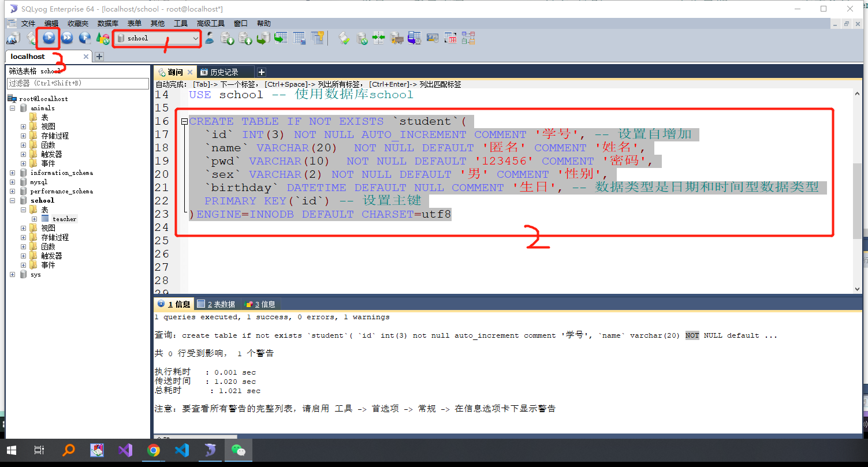Image resolution: width=868 pixels, height=467 pixels.
Task: Open the 编辑 menu
Action: 51,24
